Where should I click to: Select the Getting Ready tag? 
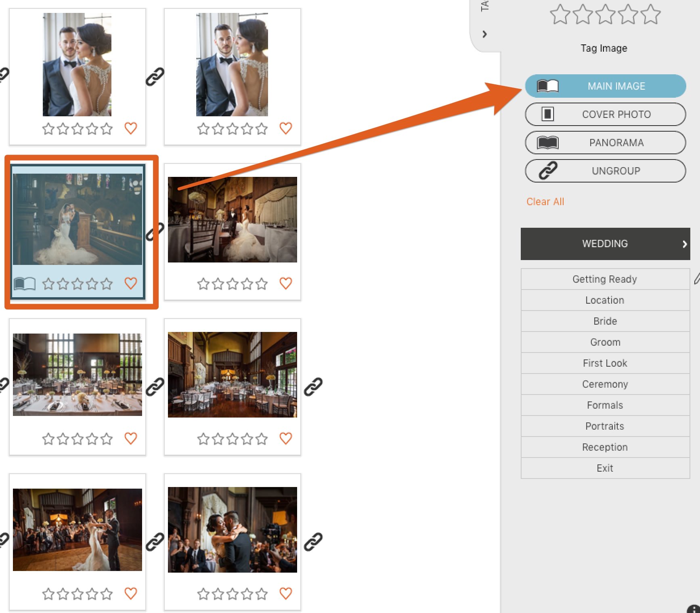605,279
